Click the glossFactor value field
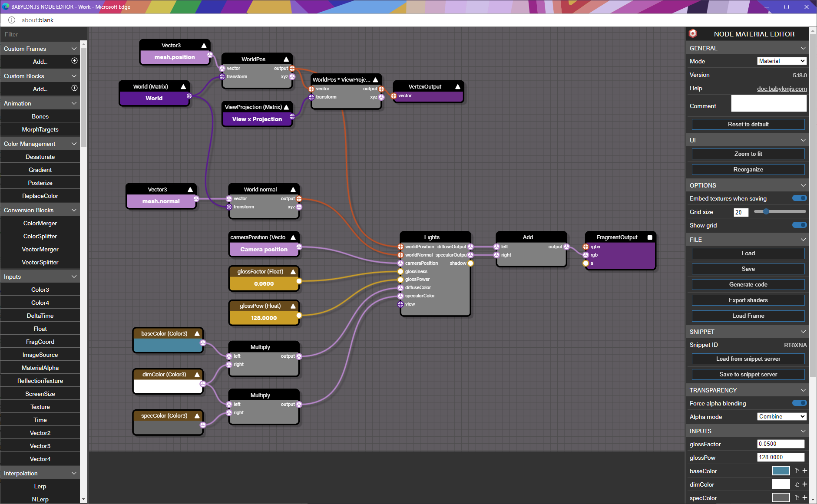 pos(781,444)
